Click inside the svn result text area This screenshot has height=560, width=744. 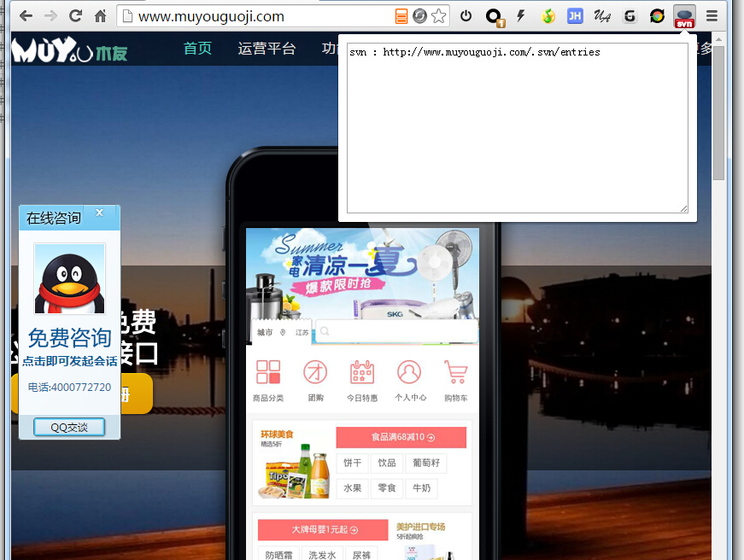point(517,127)
